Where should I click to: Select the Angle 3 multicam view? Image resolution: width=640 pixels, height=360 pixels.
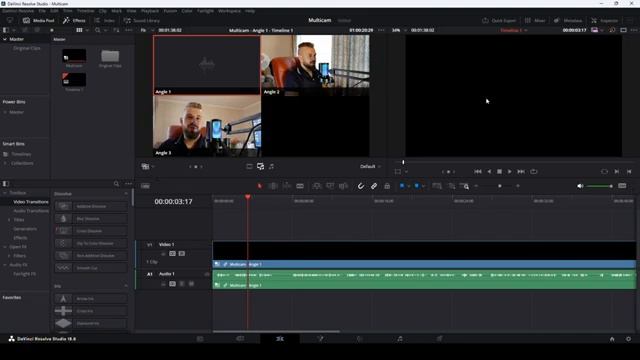(207, 126)
